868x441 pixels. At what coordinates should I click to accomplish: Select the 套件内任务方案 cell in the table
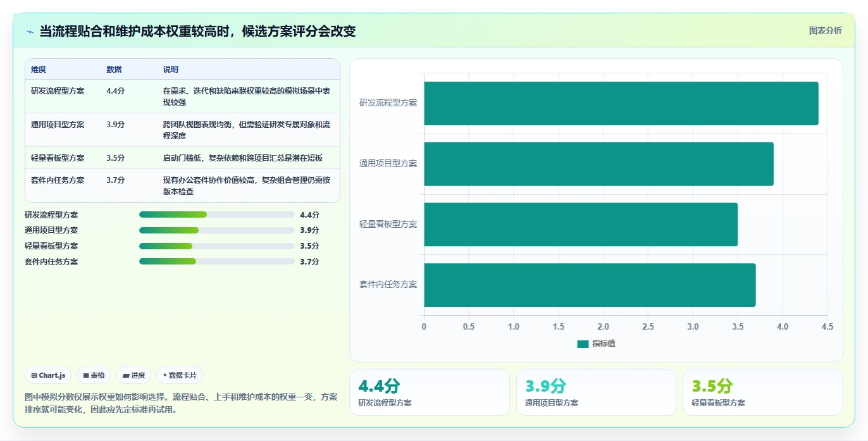(58, 180)
